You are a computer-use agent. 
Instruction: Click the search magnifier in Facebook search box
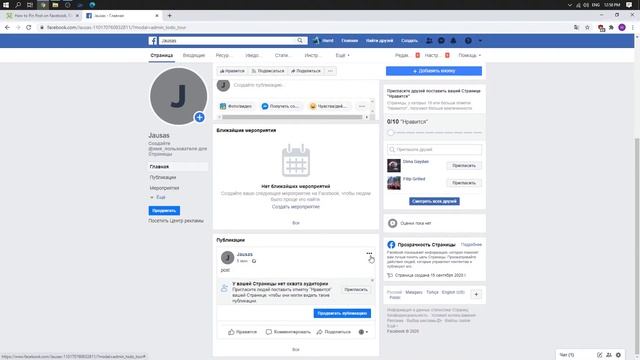click(x=300, y=40)
